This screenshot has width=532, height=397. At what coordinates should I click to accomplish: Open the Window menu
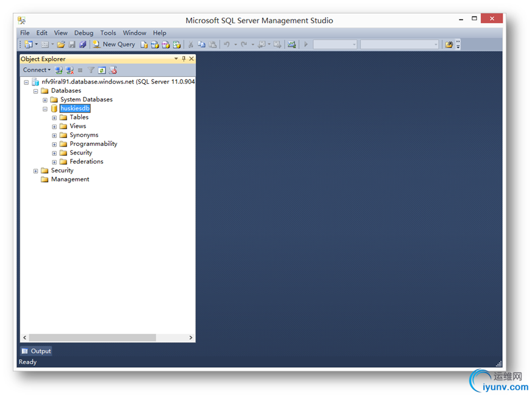click(134, 33)
